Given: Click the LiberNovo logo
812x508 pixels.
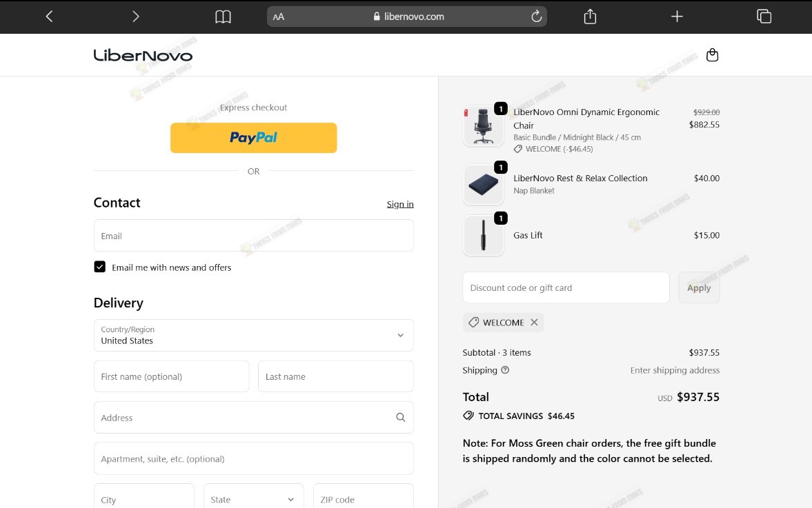Looking at the screenshot, I should tap(143, 55).
